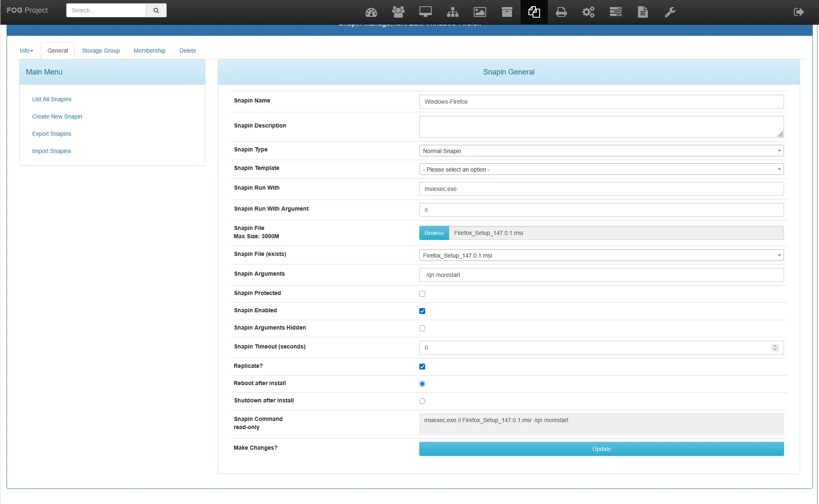
Task: Open Images management picture icon
Action: (x=479, y=12)
